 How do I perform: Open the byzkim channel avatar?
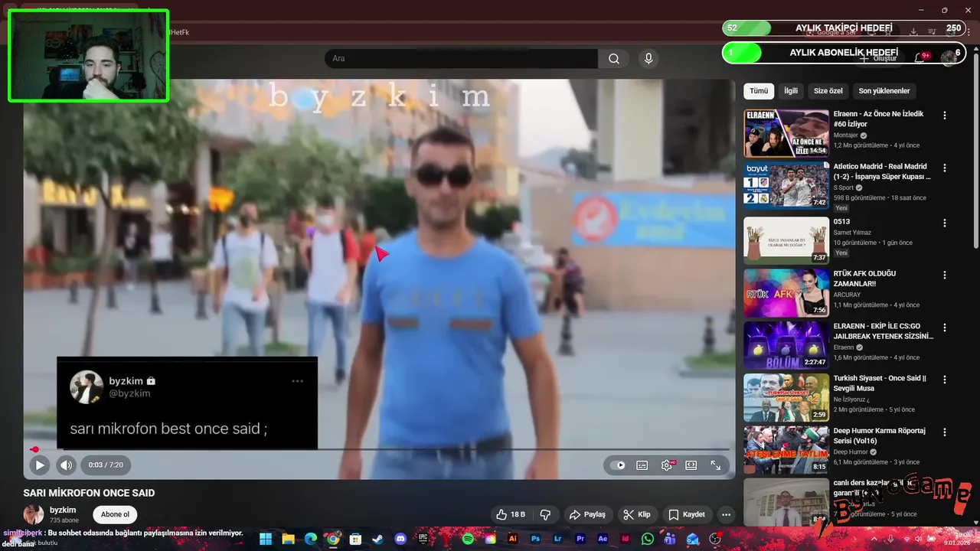coord(34,514)
